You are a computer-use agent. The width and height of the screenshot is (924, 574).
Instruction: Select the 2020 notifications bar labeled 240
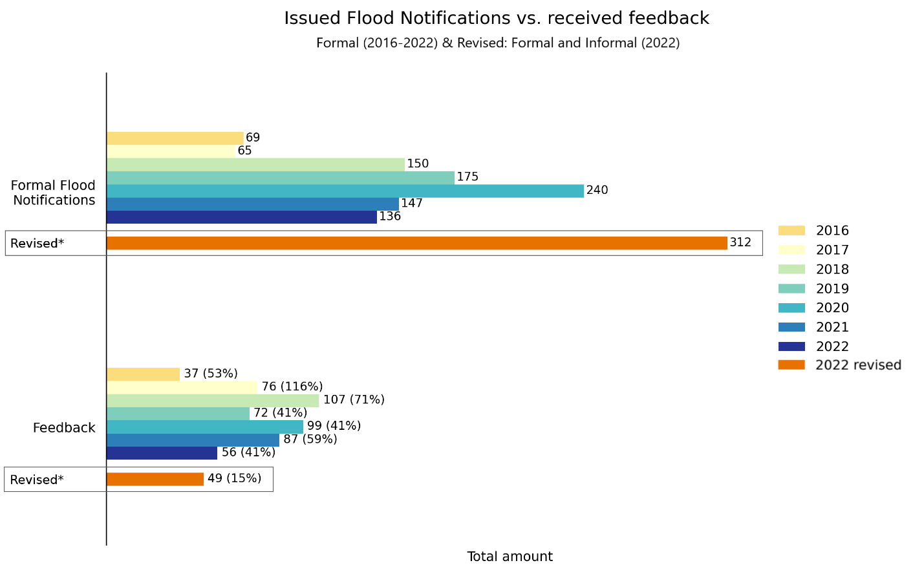pos(345,191)
